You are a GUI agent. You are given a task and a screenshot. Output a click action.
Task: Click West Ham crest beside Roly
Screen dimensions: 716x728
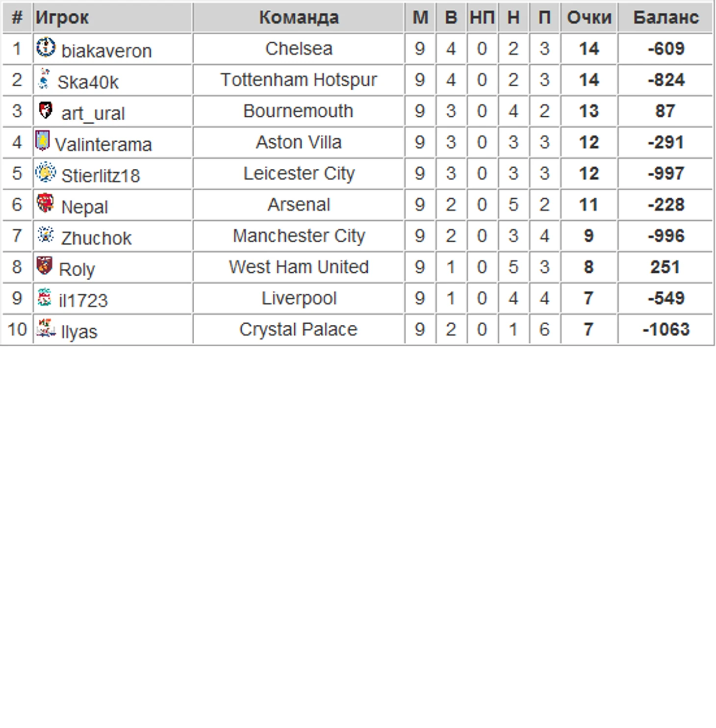(x=44, y=265)
